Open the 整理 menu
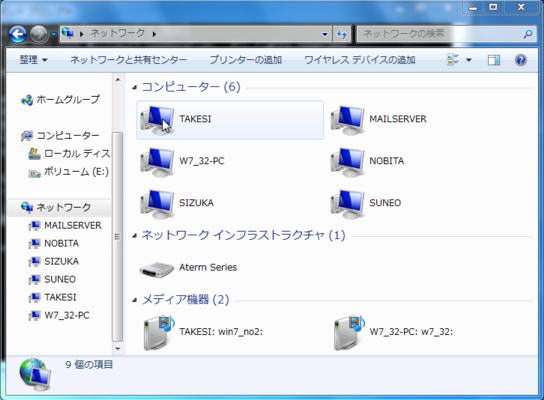This screenshot has width=544, height=400. [x=33, y=60]
